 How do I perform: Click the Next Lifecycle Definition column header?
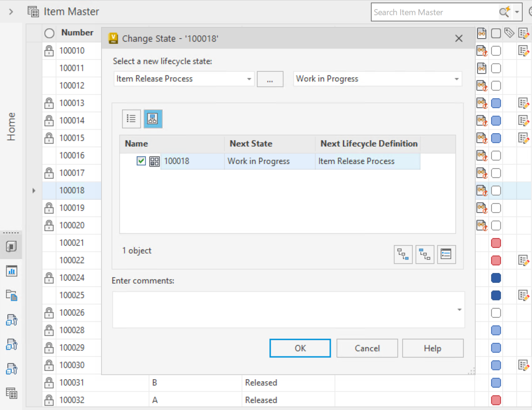368,143
